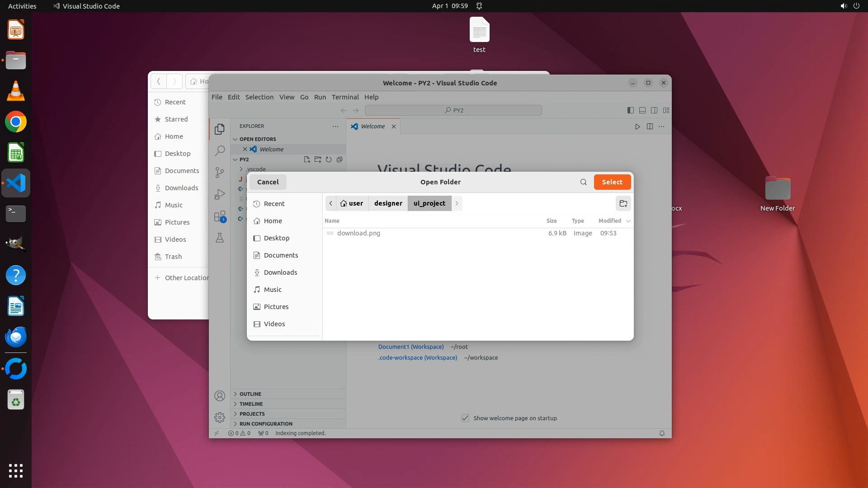The height and width of the screenshot is (488, 868).
Task: Toggle Show welcome page on startup checkbox
Action: pos(465,418)
